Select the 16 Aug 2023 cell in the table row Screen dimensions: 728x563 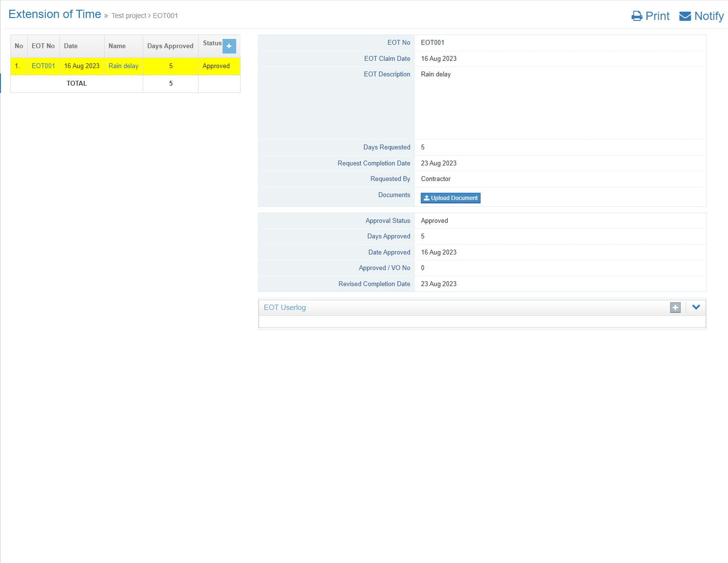coord(82,66)
